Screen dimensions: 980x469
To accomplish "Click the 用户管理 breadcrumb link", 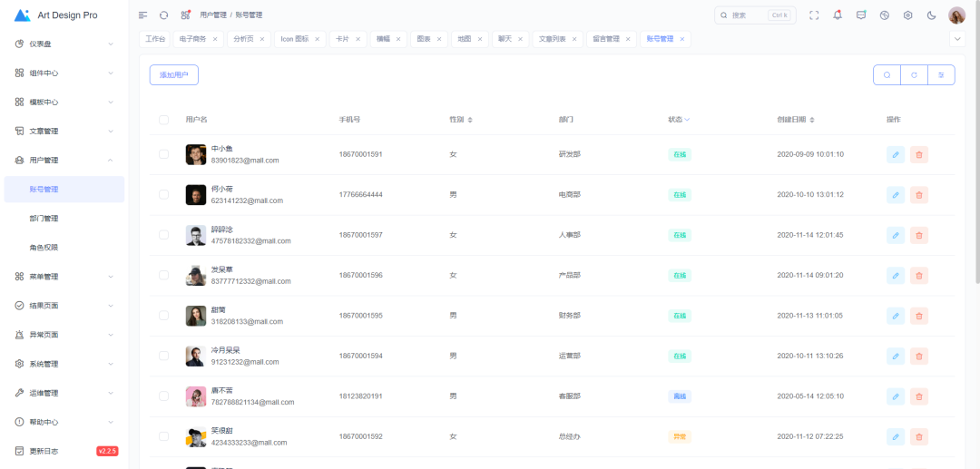I will click(212, 15).
